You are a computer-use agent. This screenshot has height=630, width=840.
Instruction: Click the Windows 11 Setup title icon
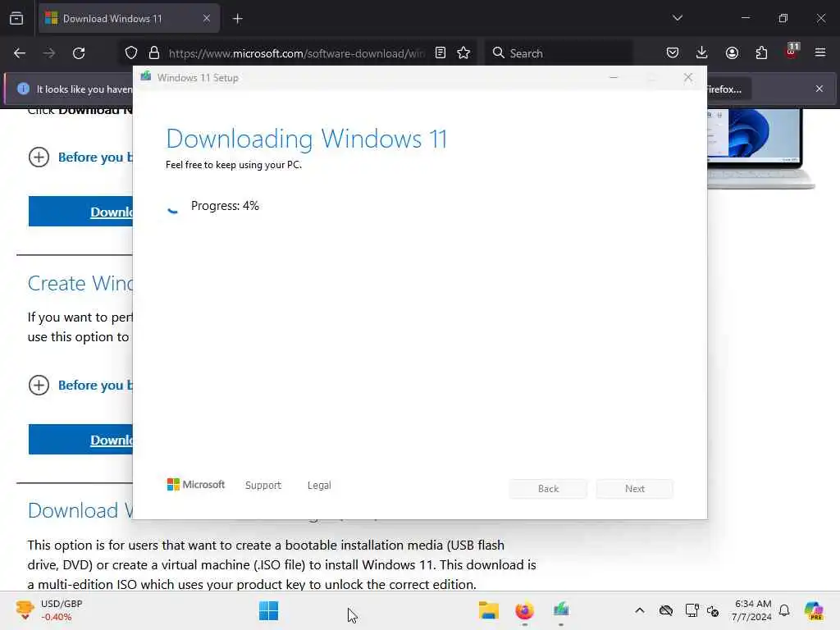[146, 77]
